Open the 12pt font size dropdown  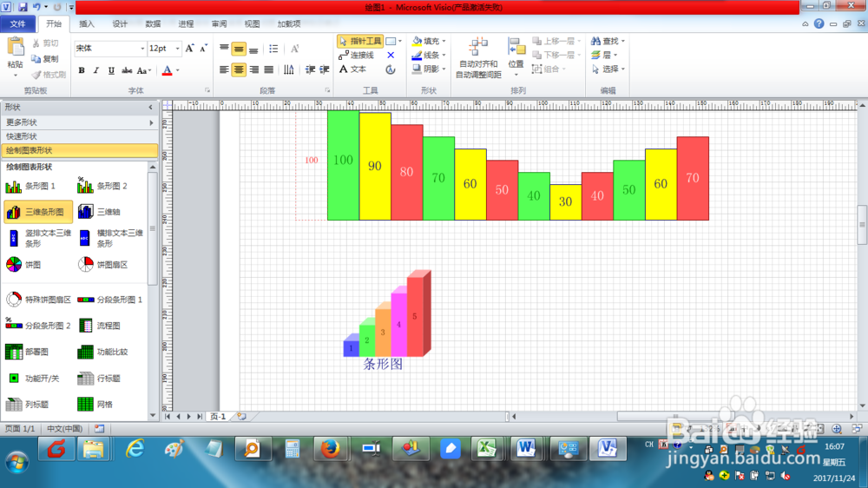[177, 49]
